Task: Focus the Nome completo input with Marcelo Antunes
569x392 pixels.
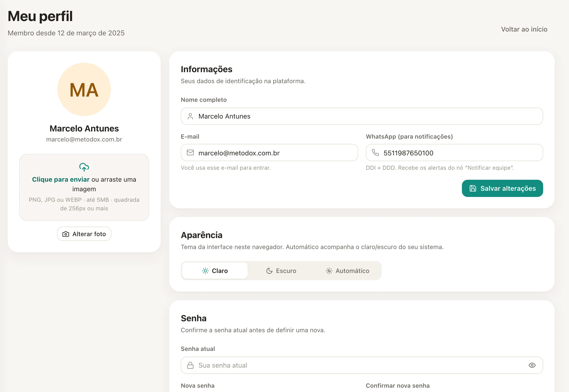Action: coord(362,116)
